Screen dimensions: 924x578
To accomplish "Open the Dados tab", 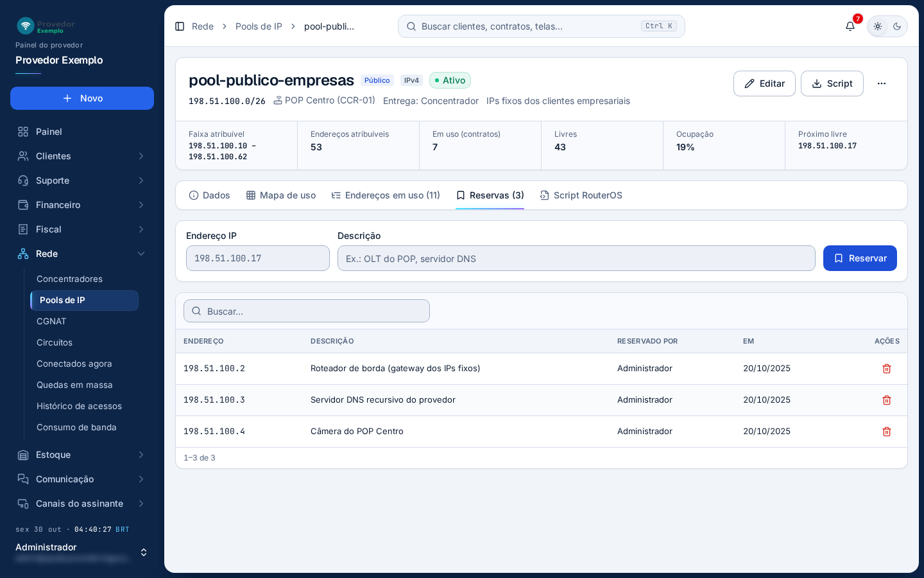I will point(209,195).
